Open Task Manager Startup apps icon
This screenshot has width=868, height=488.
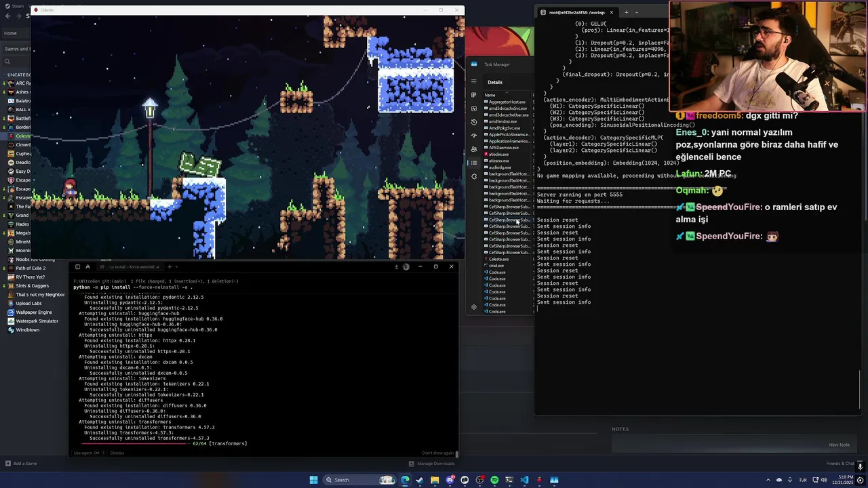pyautogui.click(x=474, y=136)
